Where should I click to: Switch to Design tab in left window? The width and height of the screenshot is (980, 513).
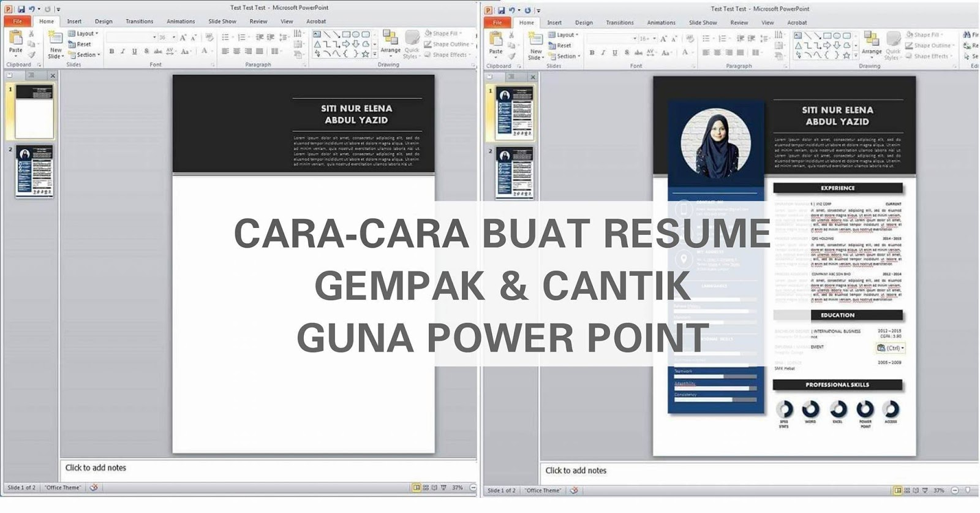click(104, 21)
